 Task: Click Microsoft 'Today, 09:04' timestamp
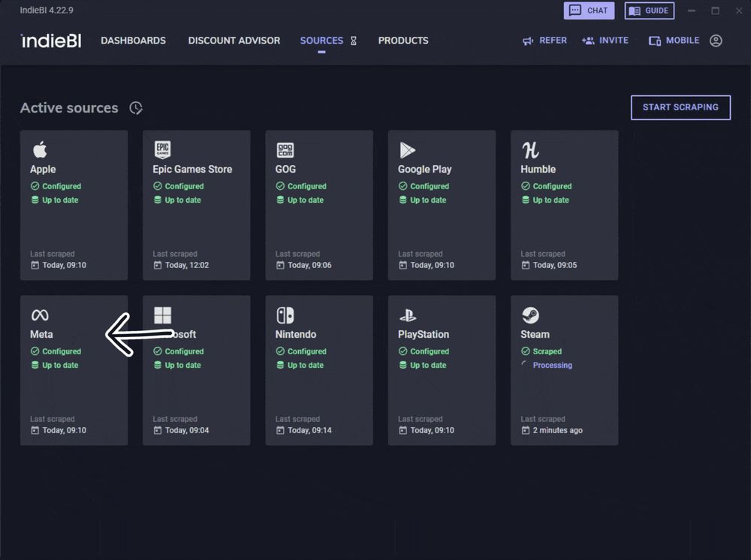187,430
